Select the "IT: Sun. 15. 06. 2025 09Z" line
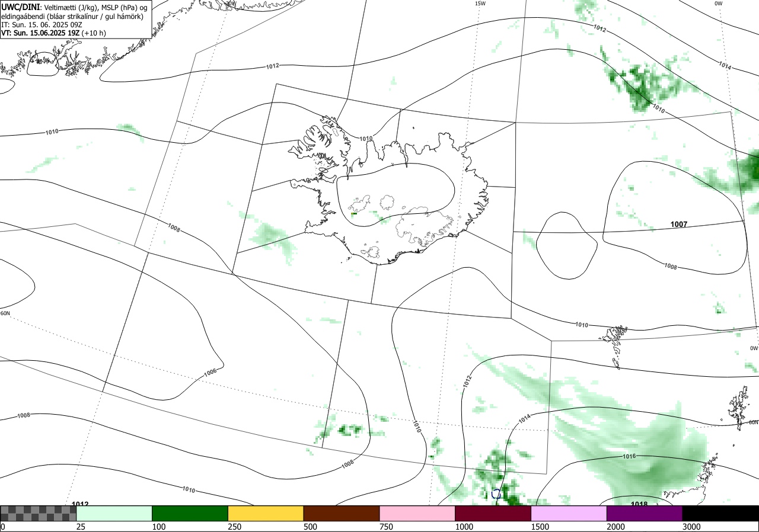This screenshot has height=532, width=759. (x=41, y=25)
